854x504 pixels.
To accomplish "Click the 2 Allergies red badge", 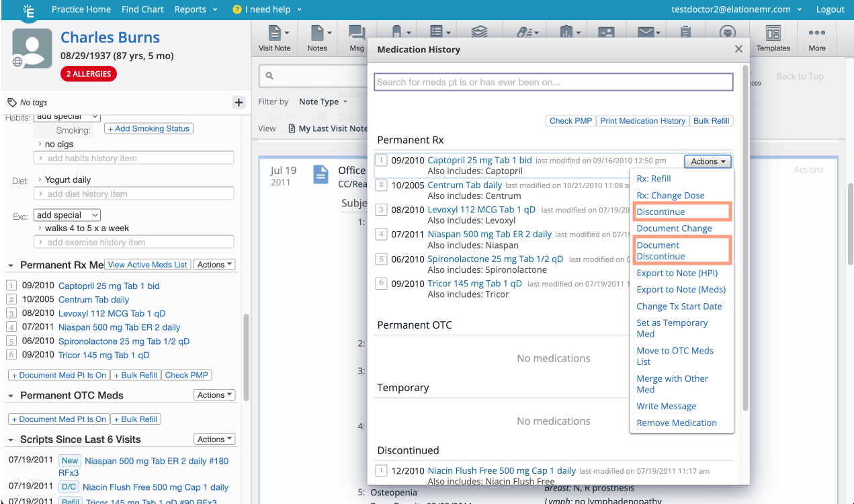I will point(89,74).
